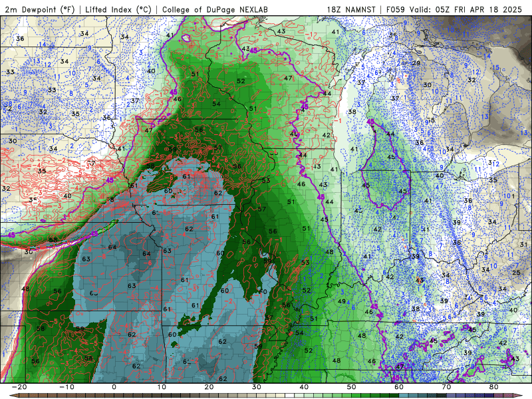
Task: Click the '05Z FRI APR 18 2025' valid time
Action: (x=478, y=9)
